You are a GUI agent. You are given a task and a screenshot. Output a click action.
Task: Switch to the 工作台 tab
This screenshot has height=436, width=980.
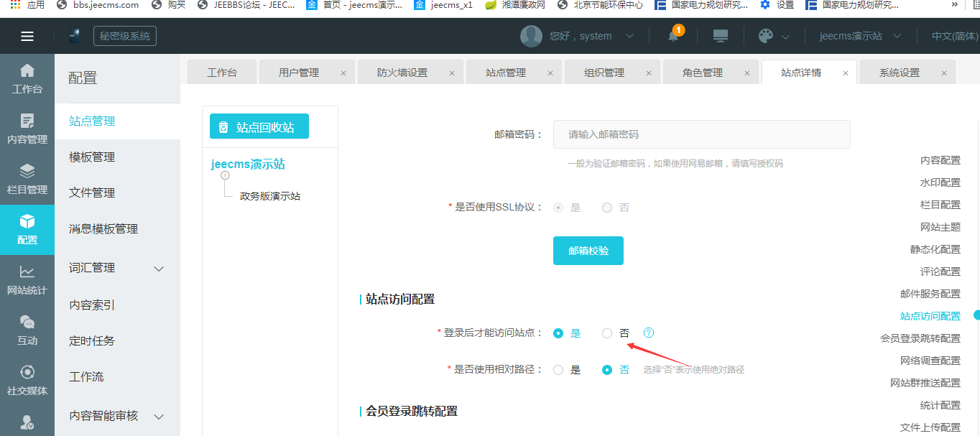click(221, 73)
